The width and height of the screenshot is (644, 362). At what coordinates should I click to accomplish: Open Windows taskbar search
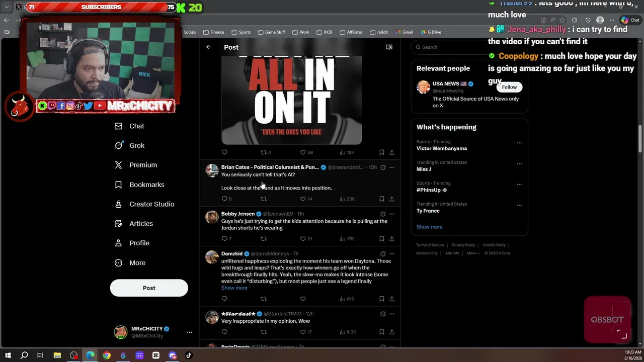(x=24, y=355)
